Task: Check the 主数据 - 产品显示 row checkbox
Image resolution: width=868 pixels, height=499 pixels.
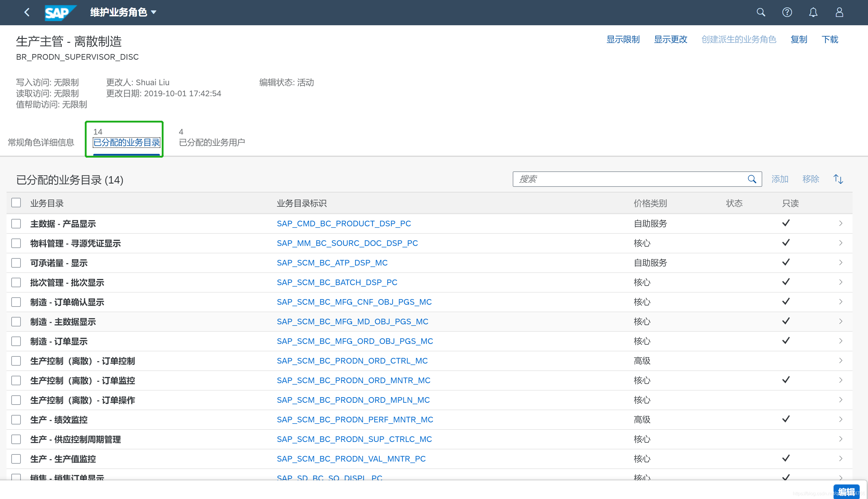Action: pos(16,223)
